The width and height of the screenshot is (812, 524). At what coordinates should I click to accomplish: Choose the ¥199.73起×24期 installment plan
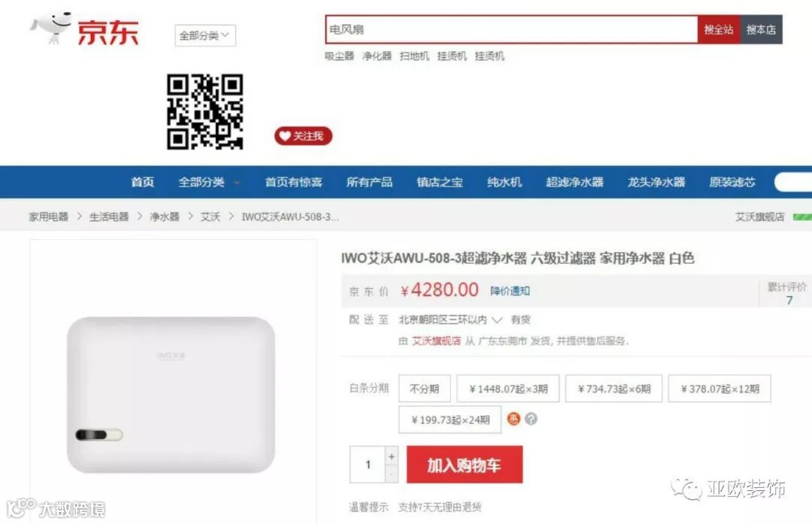click(450, 420)
